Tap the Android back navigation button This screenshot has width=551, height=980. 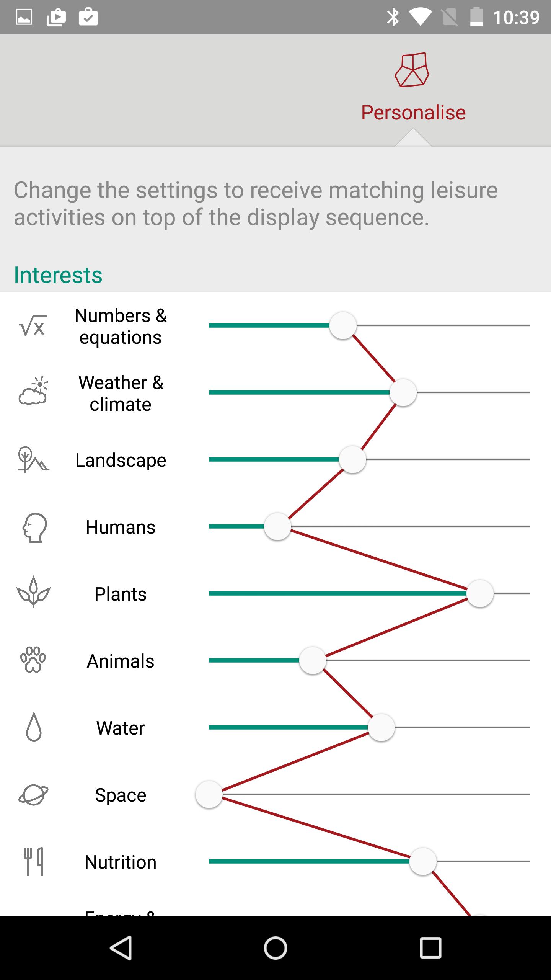click(x=121, y=948)
